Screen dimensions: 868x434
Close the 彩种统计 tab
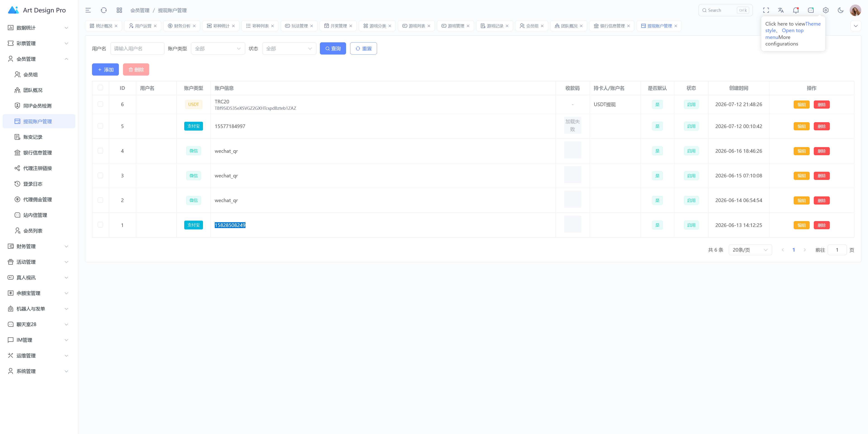click(234, 26)
